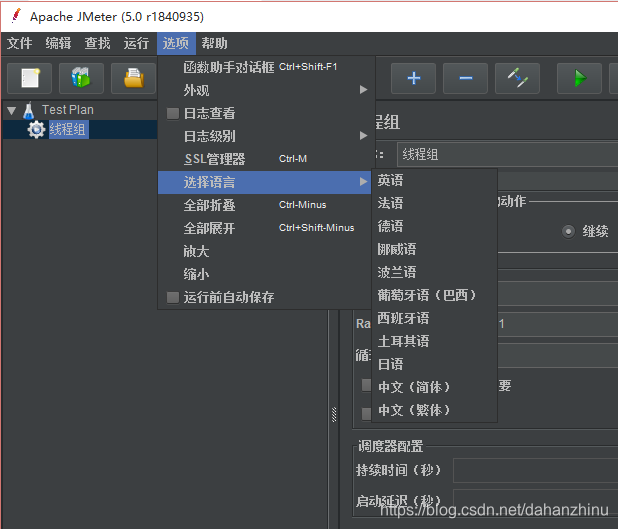Click the plus Add toolbar button
Screen dimensions: 618x529
pos(413,78)
